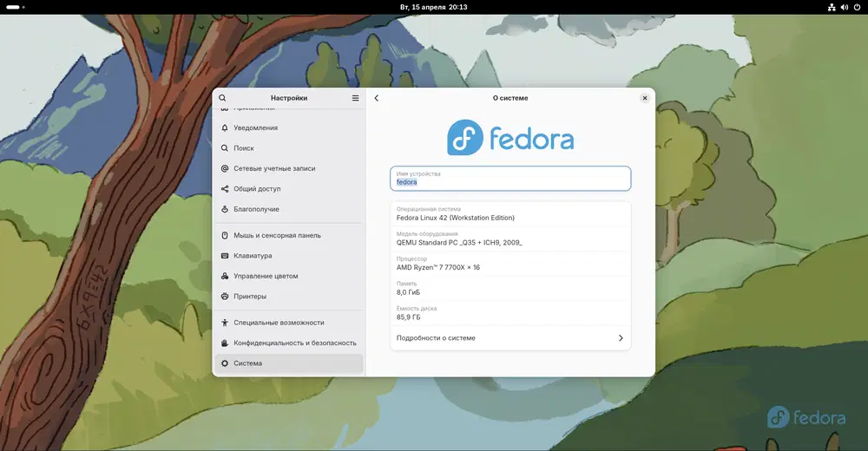Open Activities overview from top-left pill
Viewport: 868px width, 451px height.
[x=15, y=7]
